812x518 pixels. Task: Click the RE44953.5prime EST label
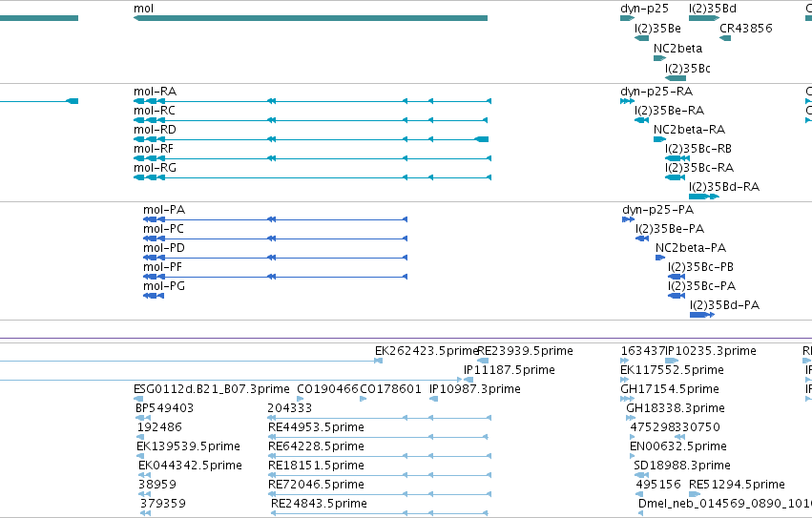[x=317, y=428]
